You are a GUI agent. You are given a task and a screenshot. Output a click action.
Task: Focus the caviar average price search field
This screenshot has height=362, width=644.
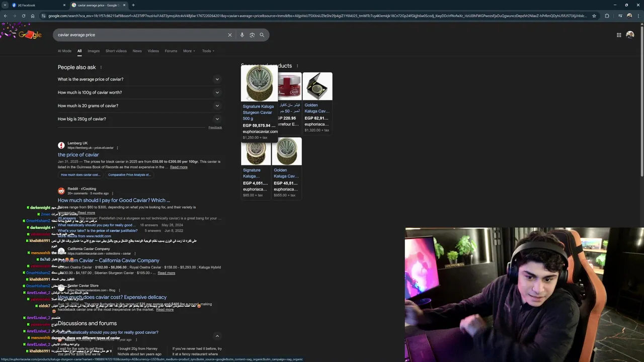[x=141, y=35]
